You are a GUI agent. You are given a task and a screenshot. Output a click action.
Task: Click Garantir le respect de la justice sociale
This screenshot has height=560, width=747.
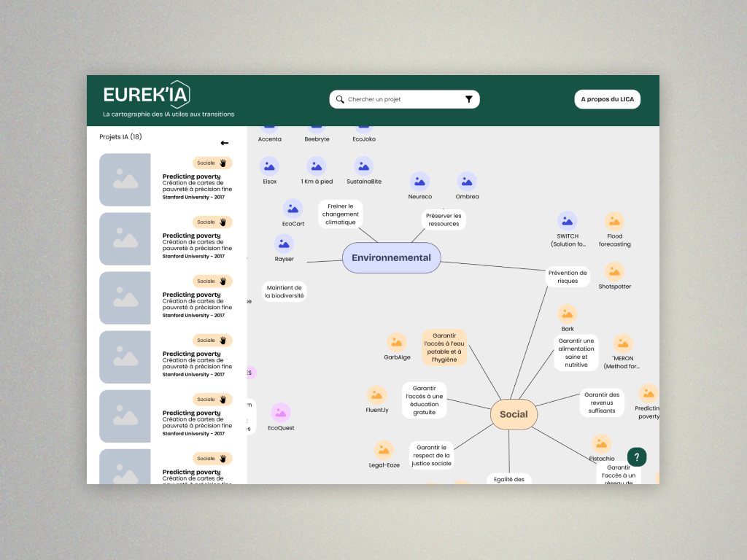(432, 455)
